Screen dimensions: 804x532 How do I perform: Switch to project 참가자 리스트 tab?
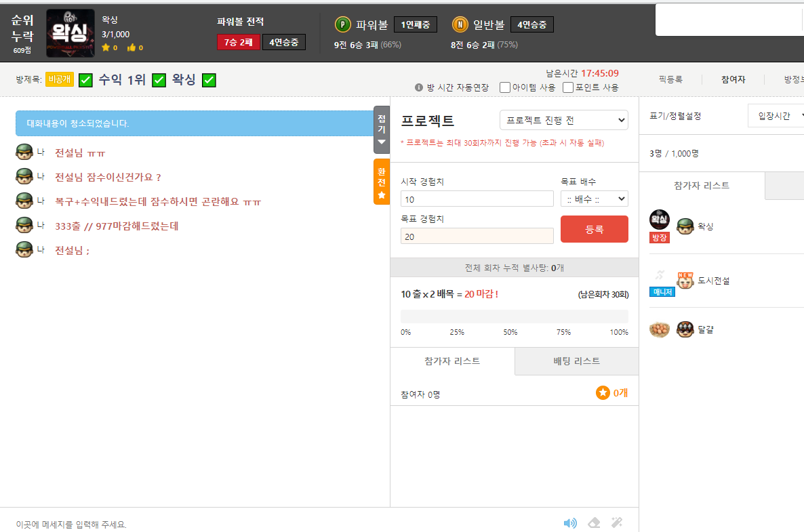452,361
